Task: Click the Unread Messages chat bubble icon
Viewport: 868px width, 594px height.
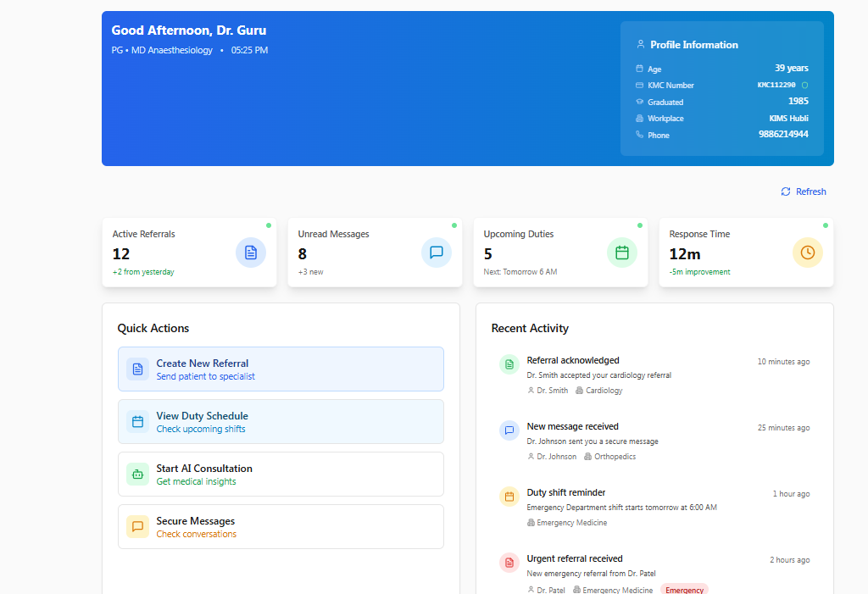Action: pyautogui.click(x=437, y=253)
